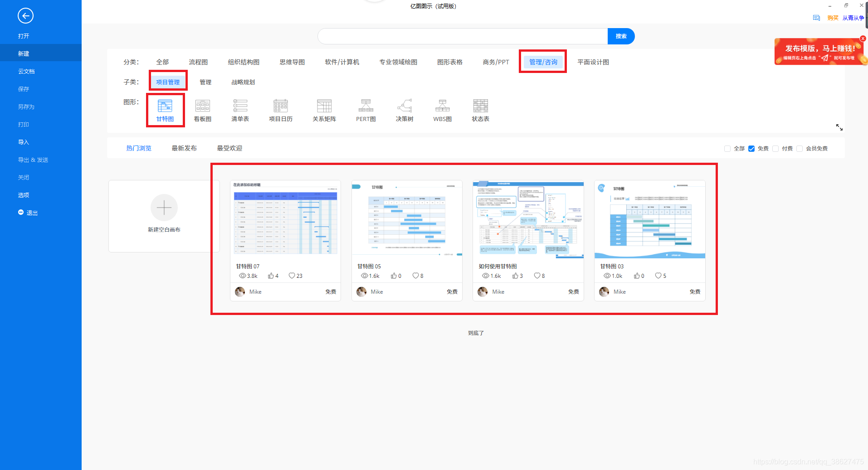
Task: Click Mike's avatar on the 甘特图 07 card
Action: (x=240, y=292)
